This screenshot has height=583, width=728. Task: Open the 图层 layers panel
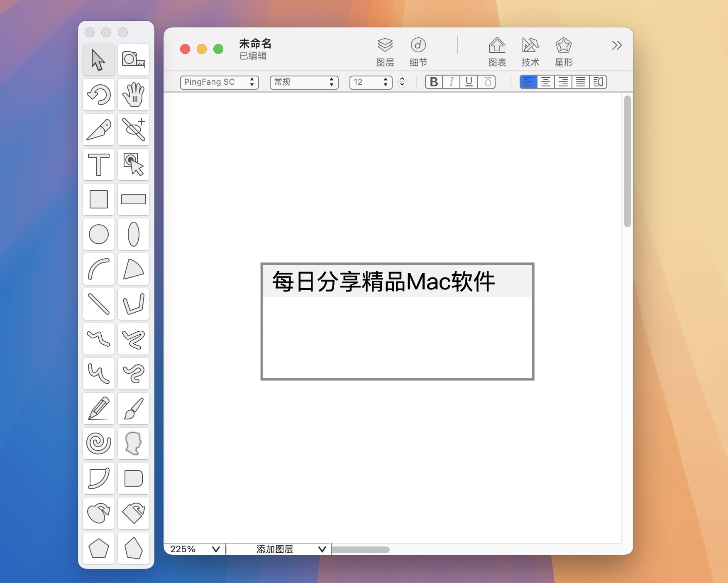(385, 51)
